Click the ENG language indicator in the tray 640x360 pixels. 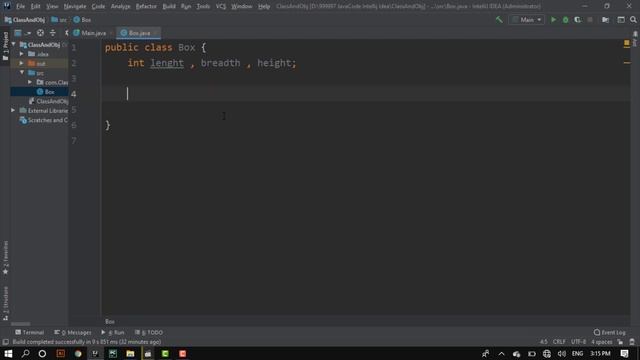(577, 353)
